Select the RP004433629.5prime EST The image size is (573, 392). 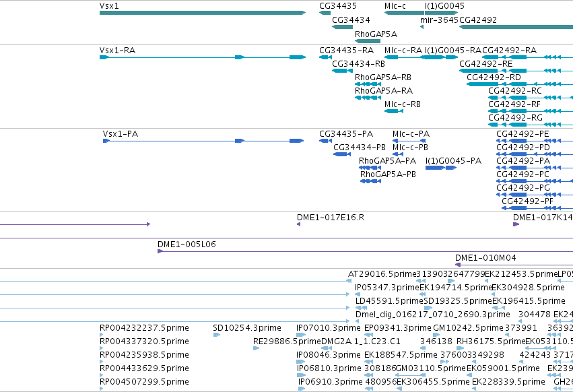click(101, 375)
